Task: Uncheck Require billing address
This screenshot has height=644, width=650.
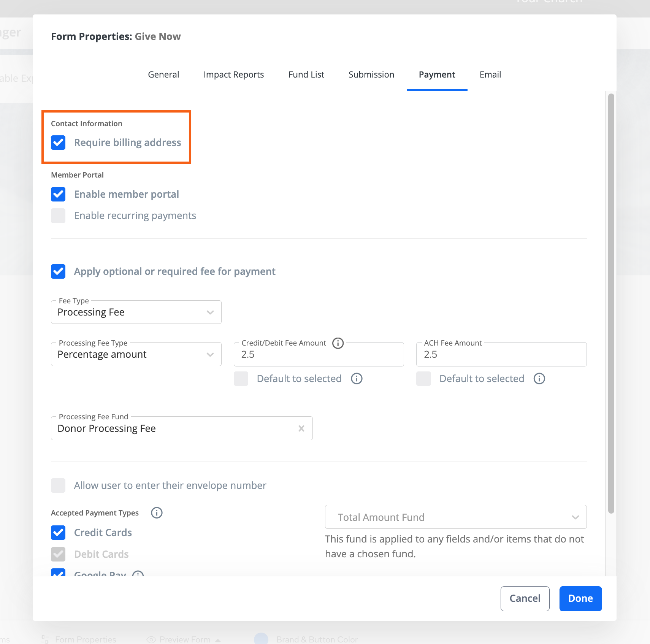Action: tap(58, 143)
